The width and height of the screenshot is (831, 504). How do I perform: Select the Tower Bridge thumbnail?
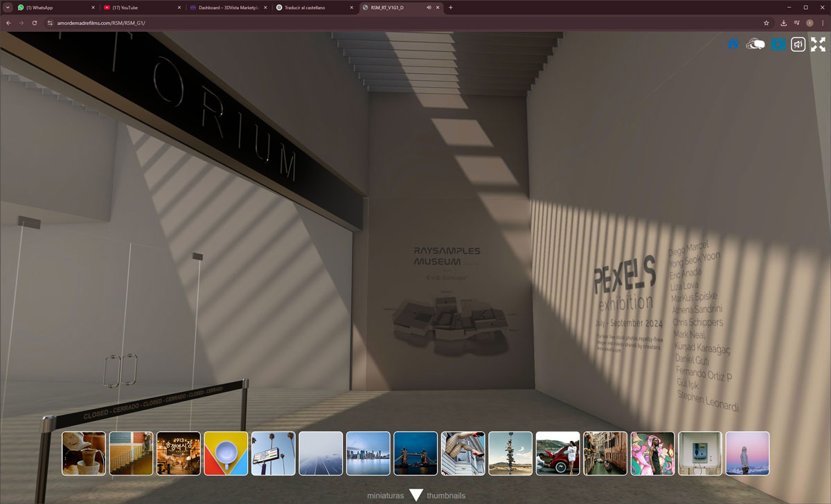pos(415,453)
